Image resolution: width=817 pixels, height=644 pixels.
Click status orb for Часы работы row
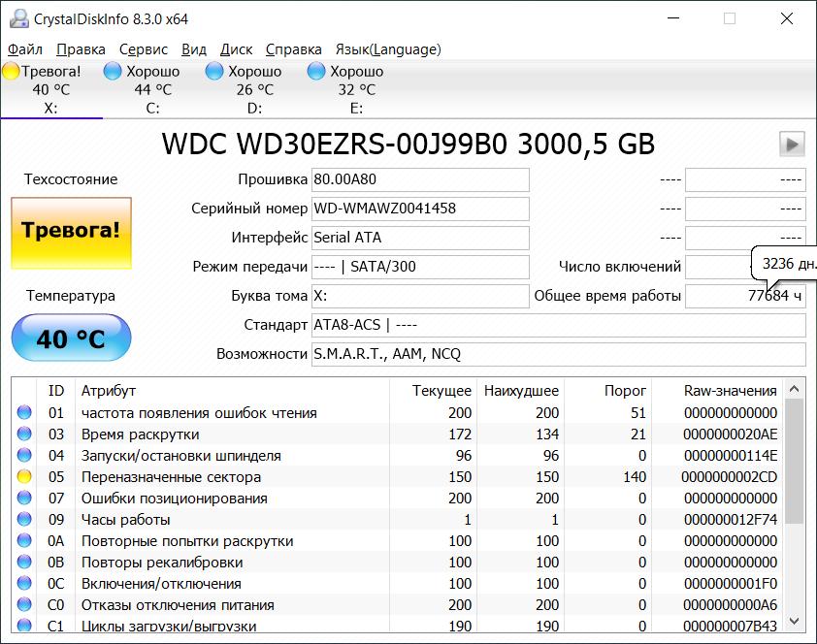coord(24,520)
